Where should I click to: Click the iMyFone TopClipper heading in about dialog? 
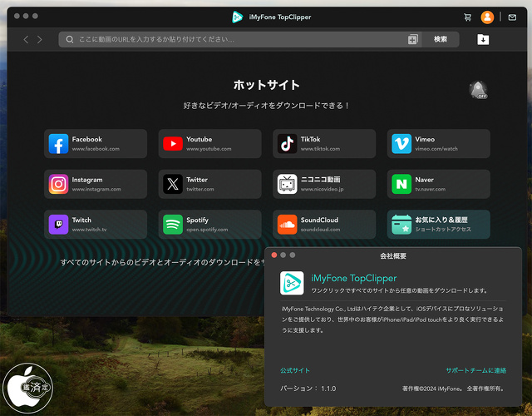click(354, 278)
